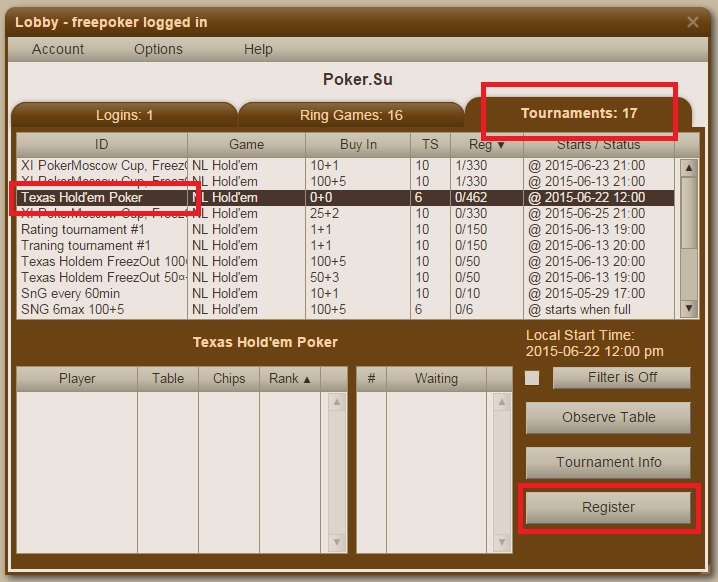Select the Texas Holdem FreezOut 100 row
The height and width of the screenshot is (582, 718).
pos(345,261)
